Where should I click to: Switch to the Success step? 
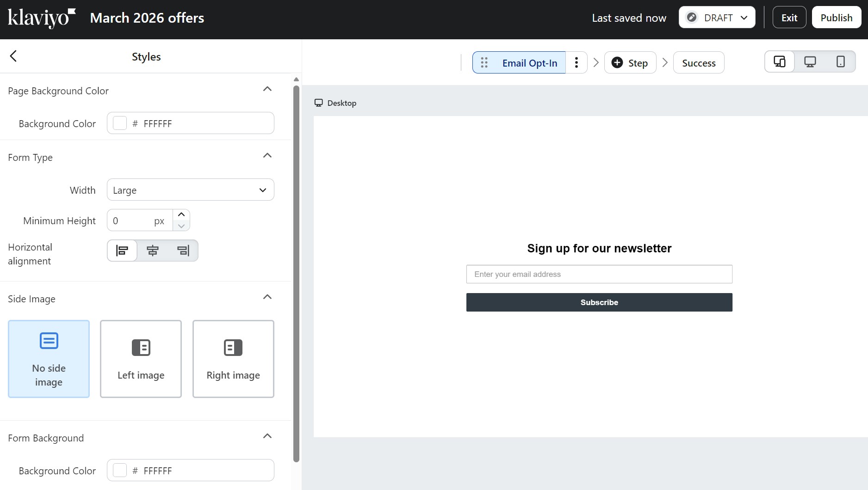[698, 62]
